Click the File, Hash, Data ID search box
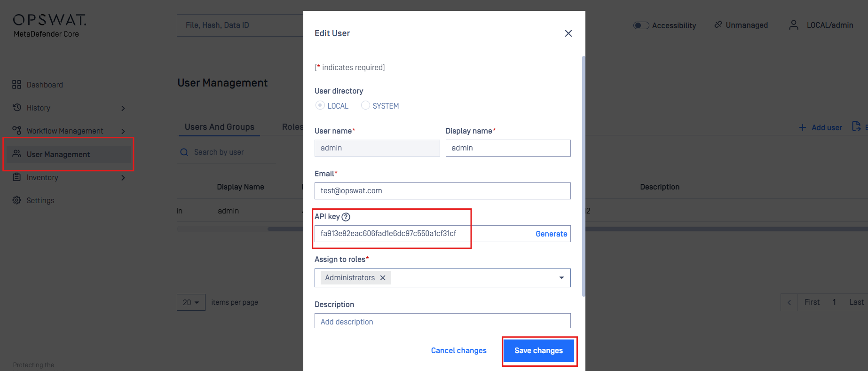This screenshot has width=868, height=371. 240,25
